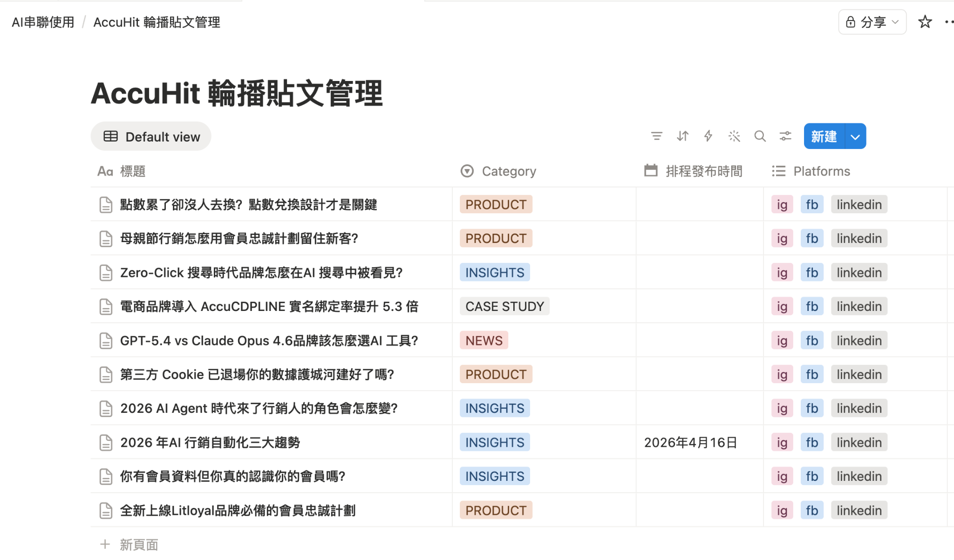Screen dimensions: 954x560
Task: Click the sparkle AI icon in toolbar
Action: pyautogui.click(x=734, y=136)
